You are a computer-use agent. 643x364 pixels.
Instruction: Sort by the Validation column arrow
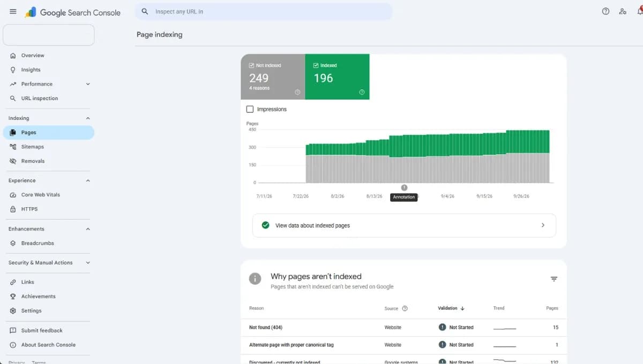[x=462, y=308]
